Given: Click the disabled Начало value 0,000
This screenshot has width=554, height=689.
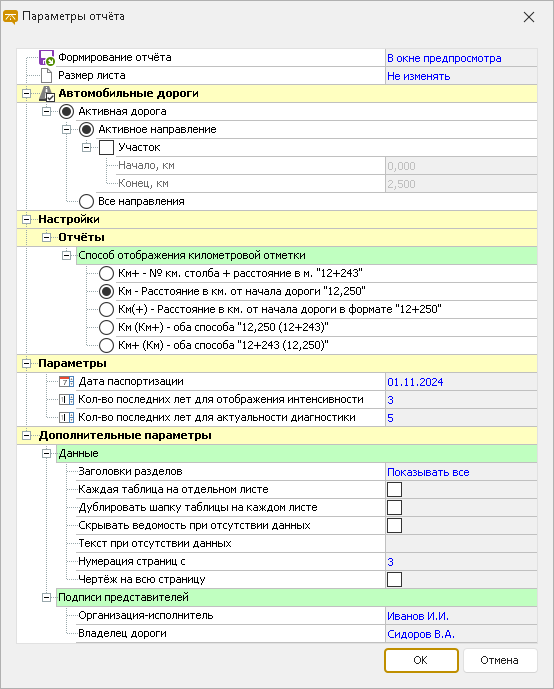Looking at the screenshot, I should coord(461,166).
